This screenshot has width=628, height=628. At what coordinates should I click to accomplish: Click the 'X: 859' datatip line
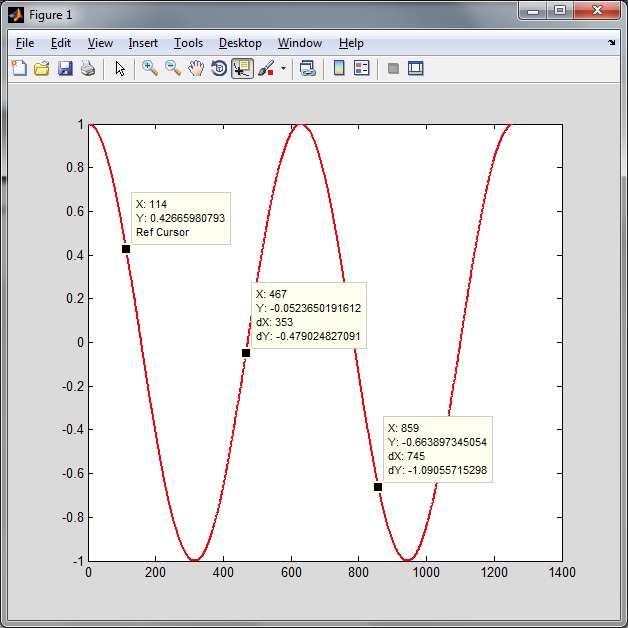(403, 428)
